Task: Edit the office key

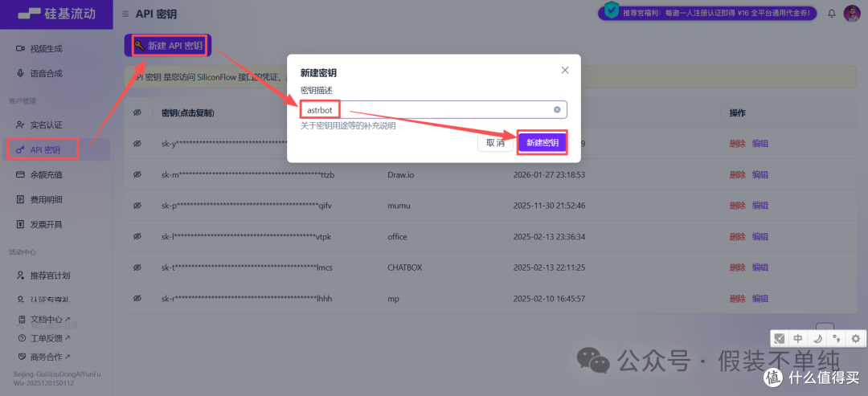Action: pos(760,237)
